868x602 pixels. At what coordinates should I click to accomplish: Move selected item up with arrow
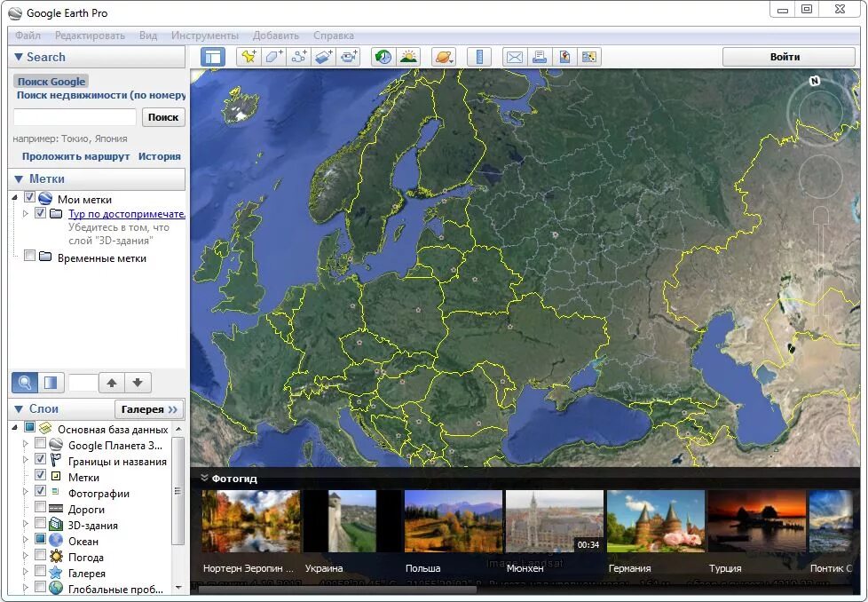[112, 382]
